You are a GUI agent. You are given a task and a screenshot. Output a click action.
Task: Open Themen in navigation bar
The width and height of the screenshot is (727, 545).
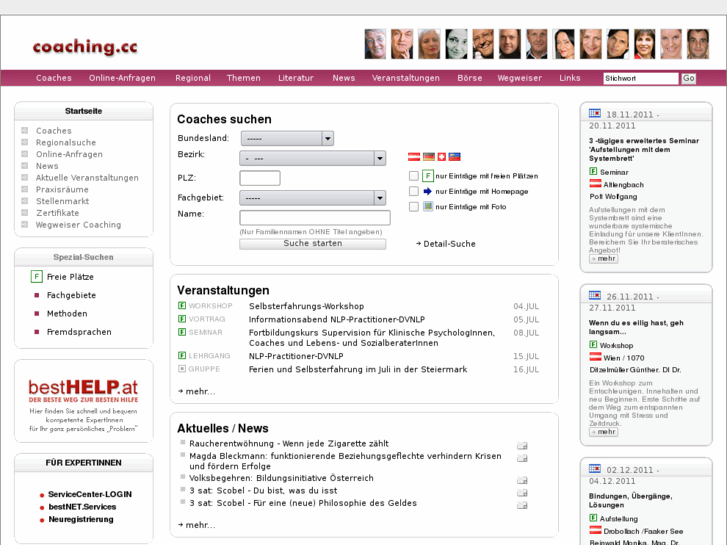243,78
